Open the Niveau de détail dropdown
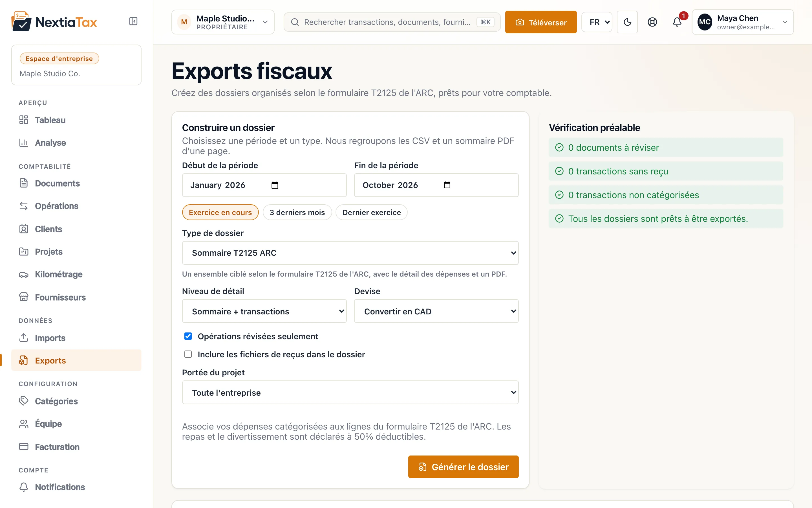 click(x=264, y=311)
